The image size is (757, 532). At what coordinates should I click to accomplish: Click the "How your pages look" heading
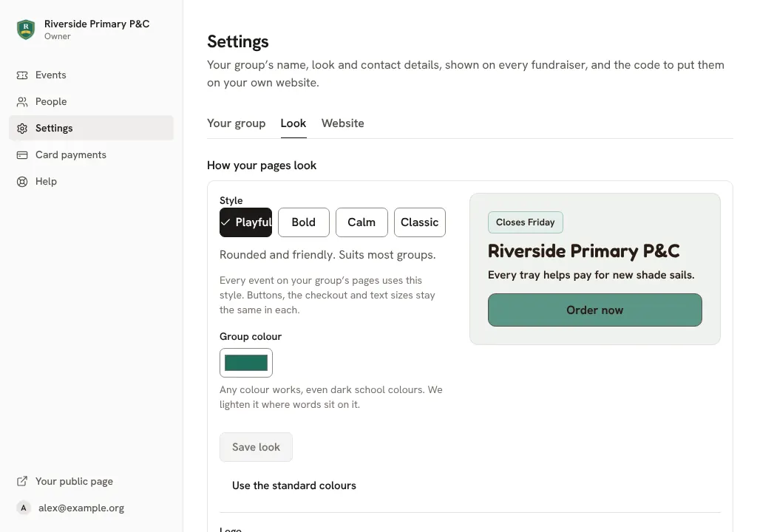(262, 166)
